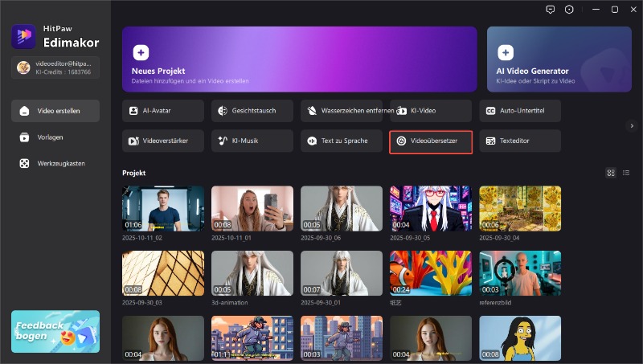Viewport: 643px width, 364px height.
Task: Open the clownfish paper-art project thumbnail
Action: (x=431, y=273)
